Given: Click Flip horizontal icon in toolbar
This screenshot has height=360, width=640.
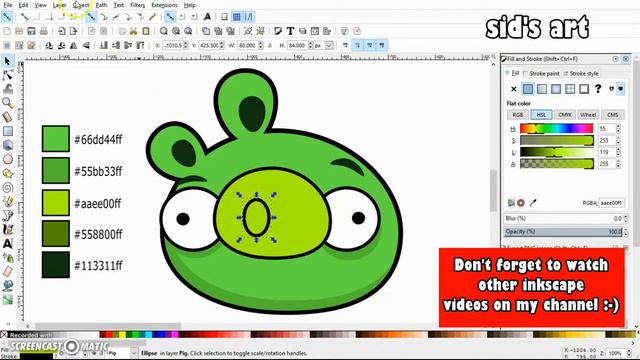Looking at the screenshot, I should 73,45.
